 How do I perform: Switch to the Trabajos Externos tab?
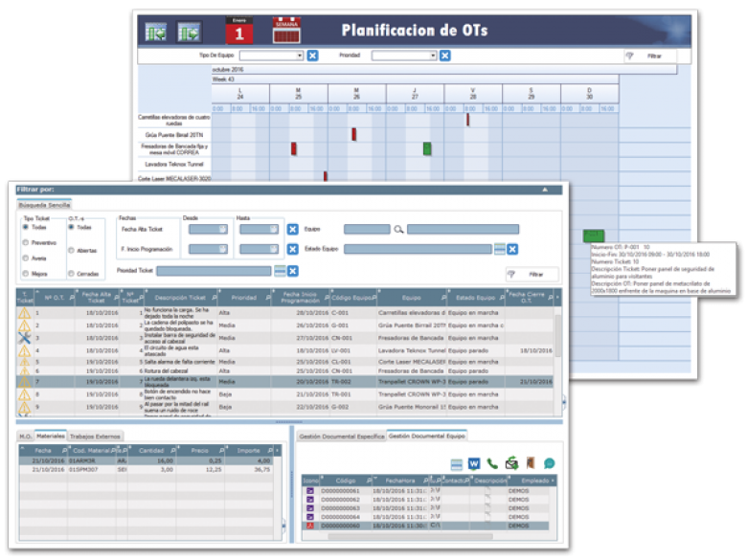click(96, 437)
